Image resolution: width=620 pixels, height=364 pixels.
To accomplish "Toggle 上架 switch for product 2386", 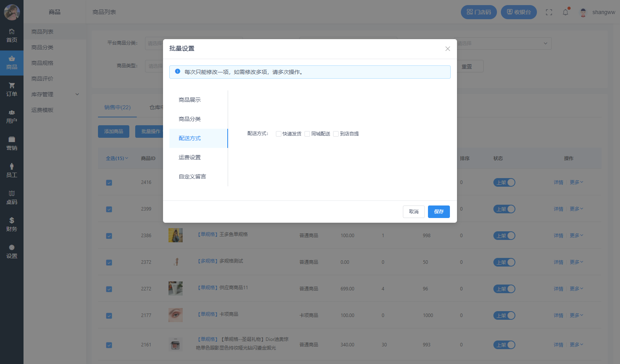I will [x=504, y=236].
